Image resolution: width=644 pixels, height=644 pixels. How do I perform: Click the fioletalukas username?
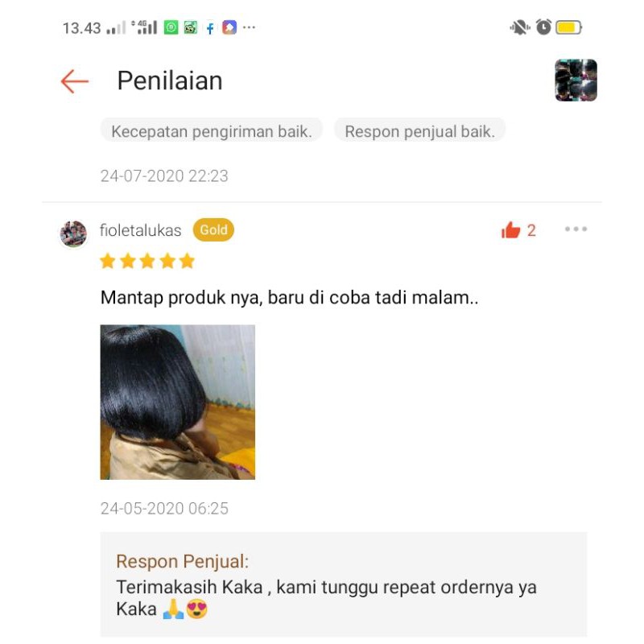pos(140,230)
